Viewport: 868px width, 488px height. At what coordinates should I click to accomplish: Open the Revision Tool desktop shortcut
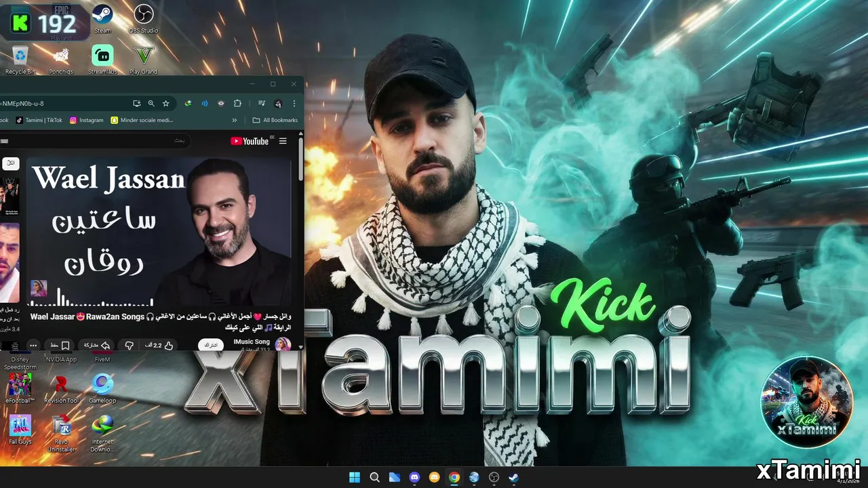pyautogui.click(x=61, y=389)
